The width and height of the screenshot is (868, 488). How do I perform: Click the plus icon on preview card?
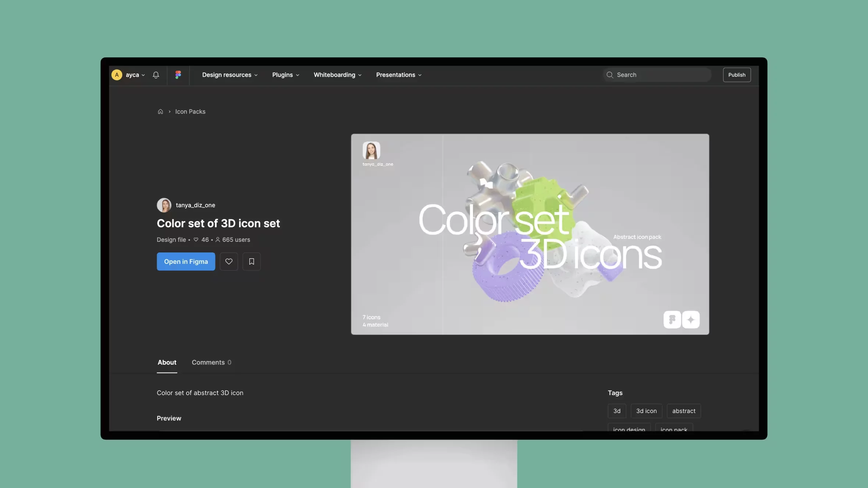691,319
